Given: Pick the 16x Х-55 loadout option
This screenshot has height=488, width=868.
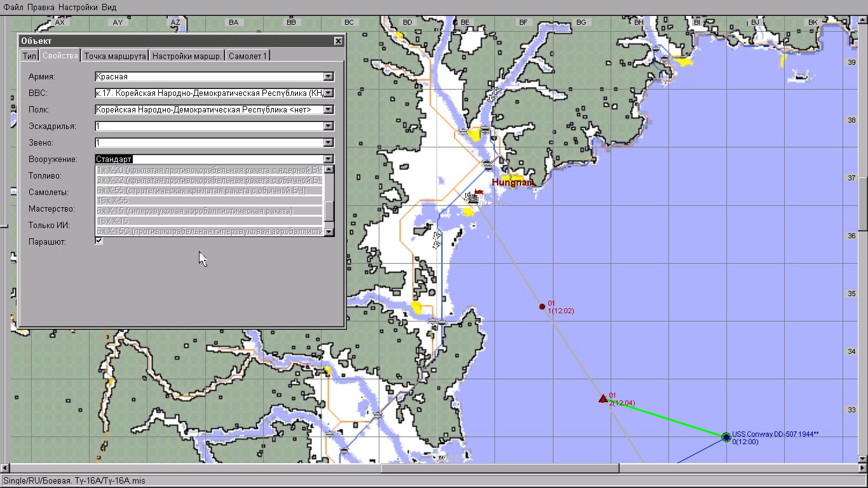Looking at the screenshot, I should [x=210, y=201].
